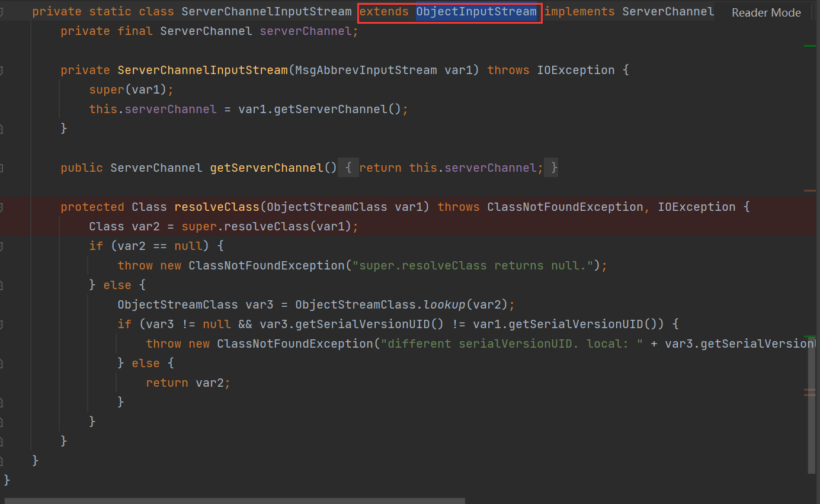Click ClassNotFoundException in the resolveClass throws clause
820x504 pixels.
[565, 207]
